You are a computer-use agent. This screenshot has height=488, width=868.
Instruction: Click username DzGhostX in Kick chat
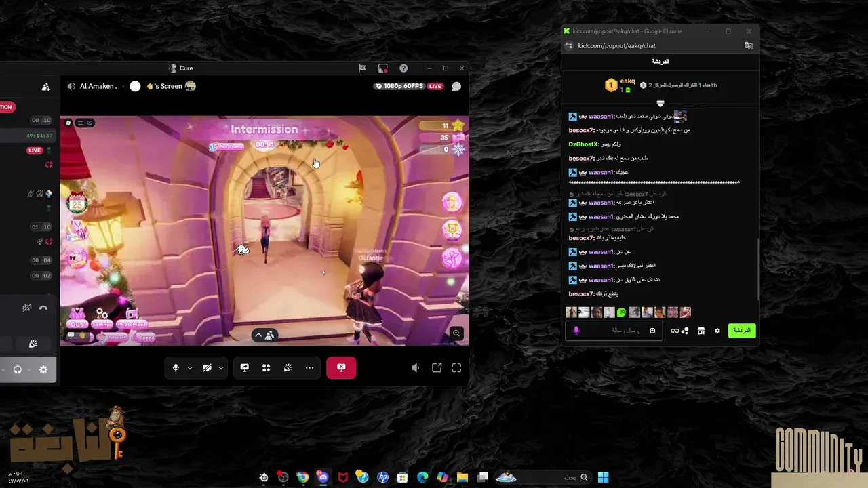583,144
